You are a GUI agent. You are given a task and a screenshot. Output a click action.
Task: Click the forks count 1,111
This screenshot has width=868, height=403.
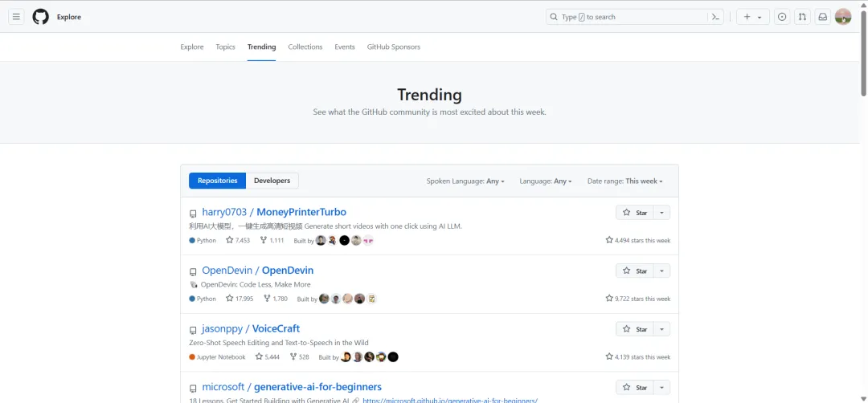tap(272, 241)
